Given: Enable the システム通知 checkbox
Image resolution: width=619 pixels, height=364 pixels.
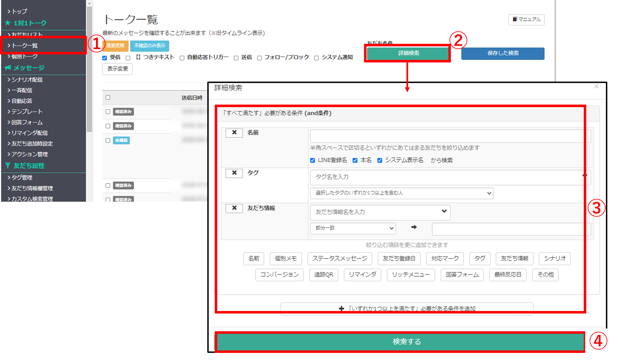Looking at the screenshot, I should [316, 58].
